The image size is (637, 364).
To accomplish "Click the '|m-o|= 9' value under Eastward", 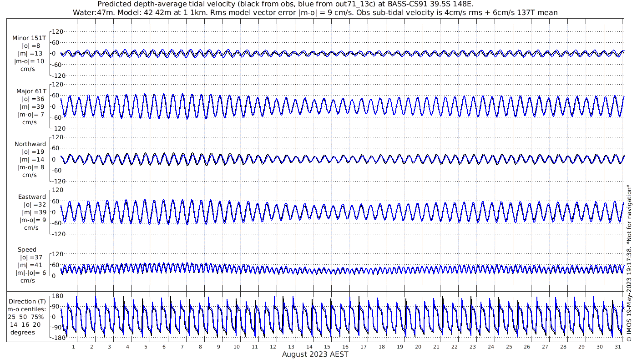I will [33, 220].
